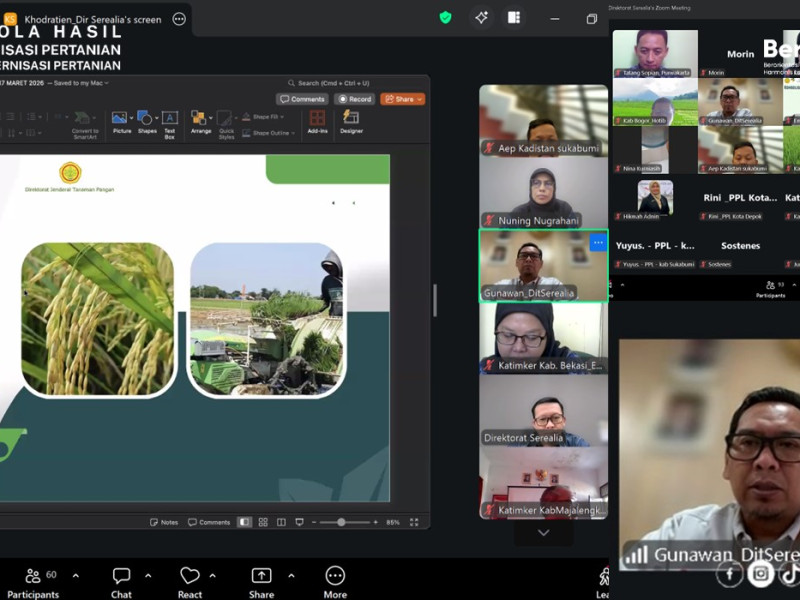Viewport: 800px width, 600px height.
Task: Click the orange Share button in PowerPoint
Action: (402, 99)
